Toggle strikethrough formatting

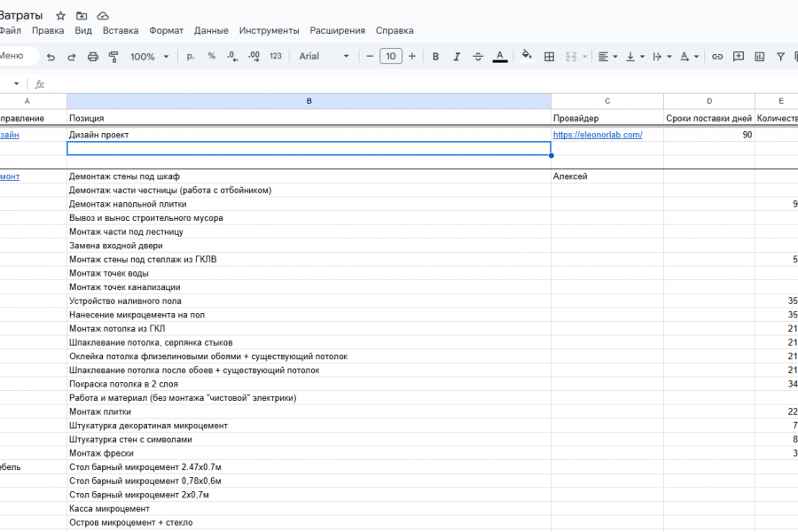tap(478, 57)
